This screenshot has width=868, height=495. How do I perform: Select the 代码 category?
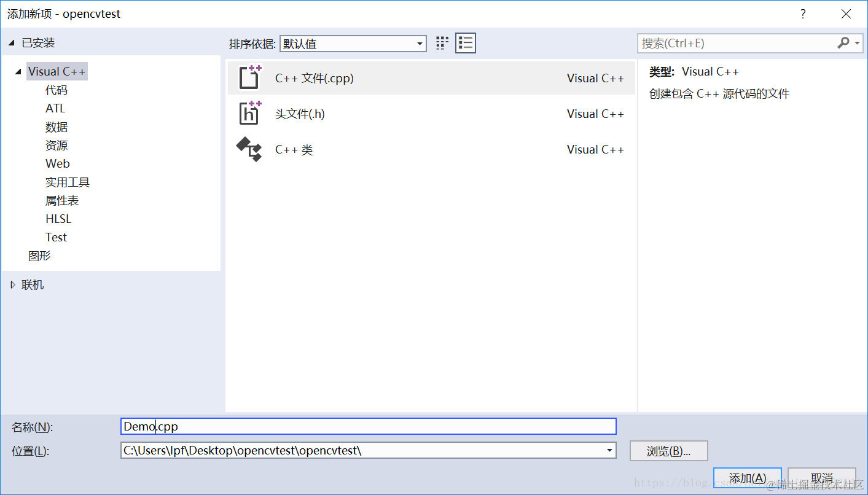(57, 90)
